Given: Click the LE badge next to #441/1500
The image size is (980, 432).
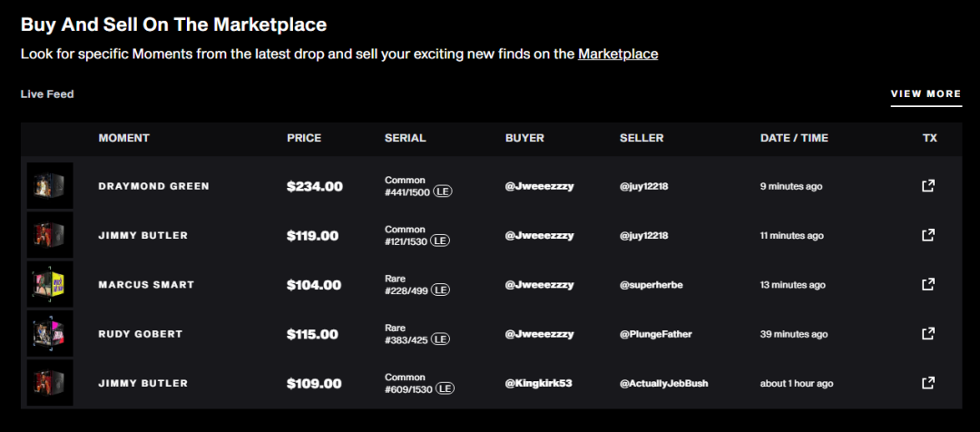Looking at the screenshot, I should 443,191.
